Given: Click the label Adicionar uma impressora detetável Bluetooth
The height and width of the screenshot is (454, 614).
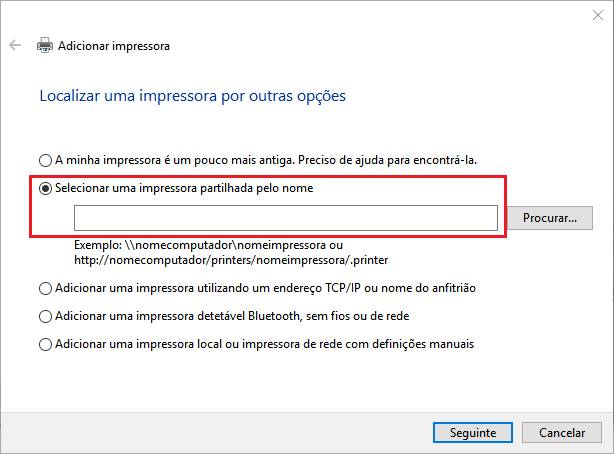Looking at the screenshot, I should [x=232, y=316].
